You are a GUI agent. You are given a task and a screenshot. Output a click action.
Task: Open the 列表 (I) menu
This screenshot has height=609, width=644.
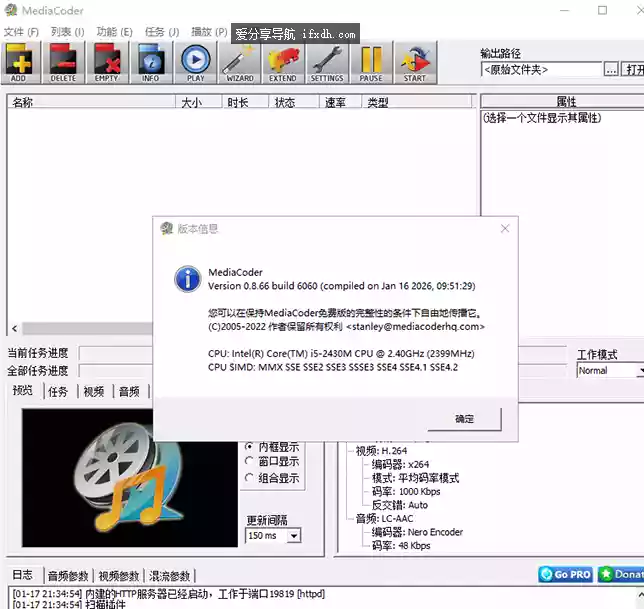click(67, 32)
